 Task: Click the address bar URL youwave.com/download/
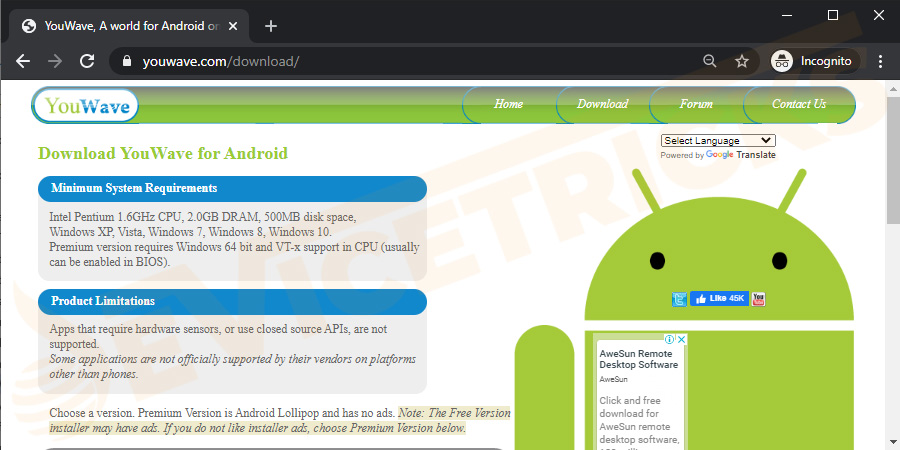click(x=221, y=61)
